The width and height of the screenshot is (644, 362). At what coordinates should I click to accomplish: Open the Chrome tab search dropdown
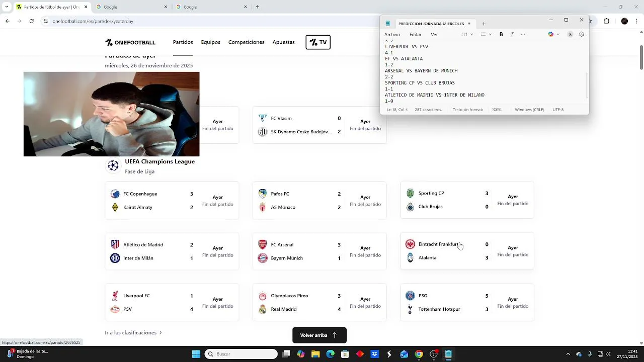6,7
